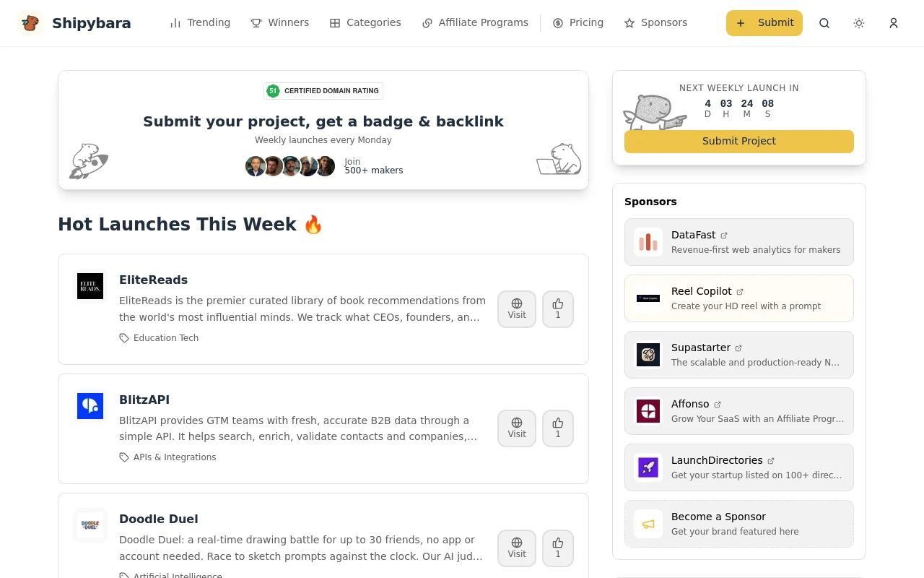Upvote Doodle Duel with thumbs-up button
This screenshot has width=924, height=578.
click(x=557, y=548)
